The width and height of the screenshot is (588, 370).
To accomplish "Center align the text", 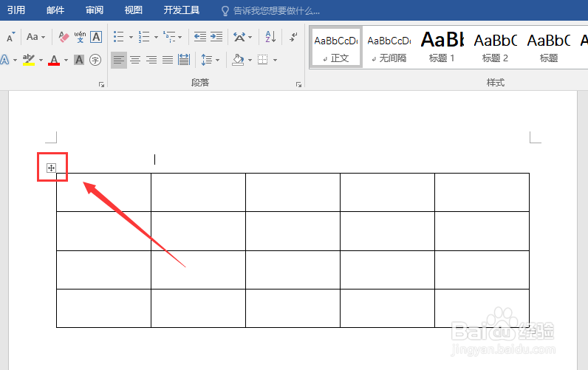I will point(135,60).
